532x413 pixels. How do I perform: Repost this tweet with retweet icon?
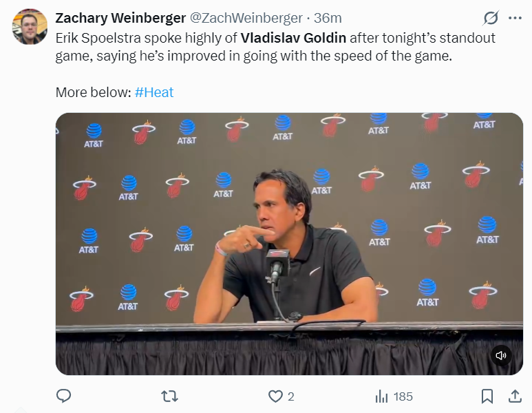coord(169,396)
